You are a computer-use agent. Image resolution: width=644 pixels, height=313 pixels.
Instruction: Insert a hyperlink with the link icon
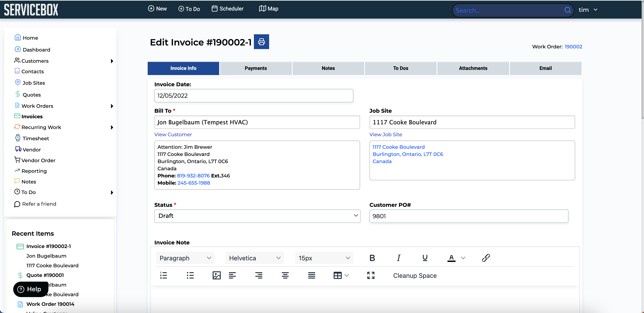(x=486, y=258)
